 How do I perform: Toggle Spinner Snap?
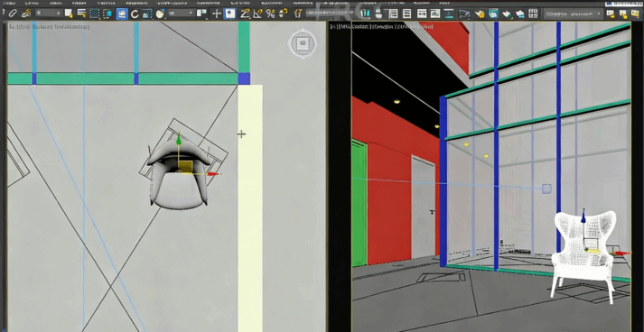[283, 14]
